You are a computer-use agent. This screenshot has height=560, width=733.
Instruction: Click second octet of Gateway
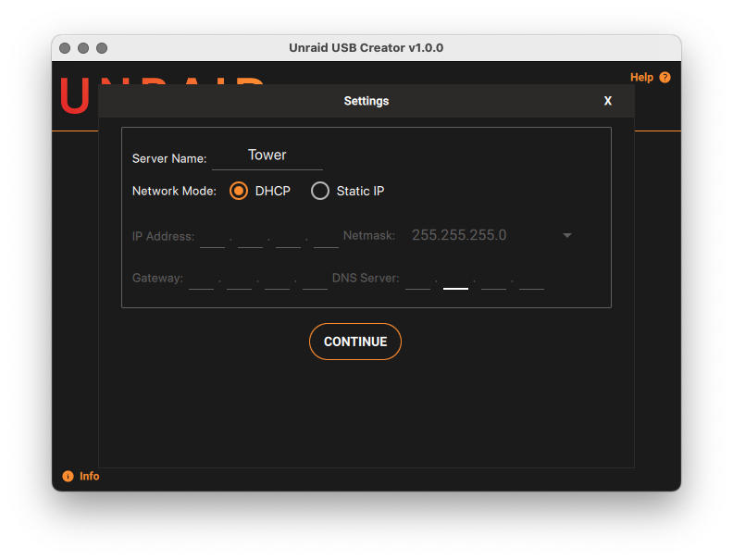coord(239,280)
